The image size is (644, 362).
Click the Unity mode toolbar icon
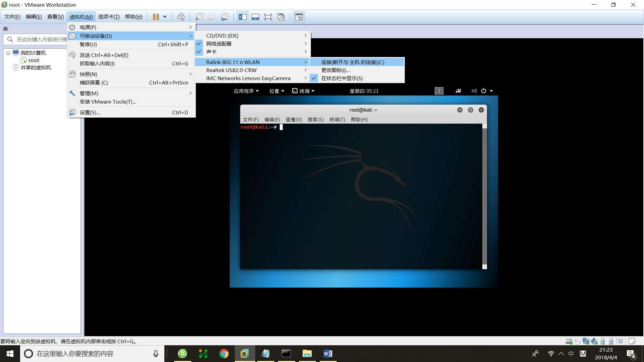[281, 17]
